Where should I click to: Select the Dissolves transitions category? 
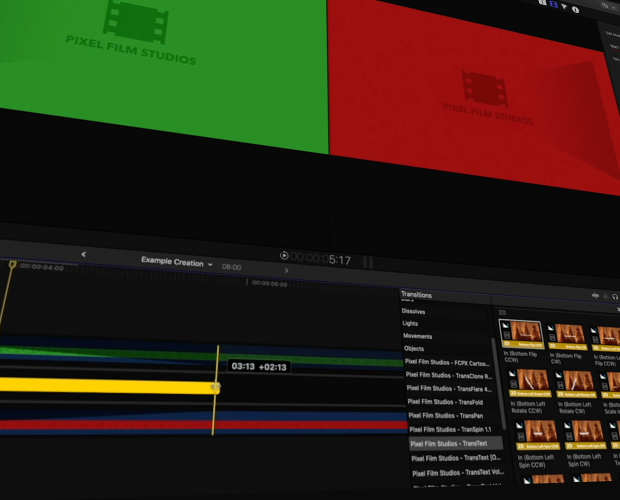(413, 311)
